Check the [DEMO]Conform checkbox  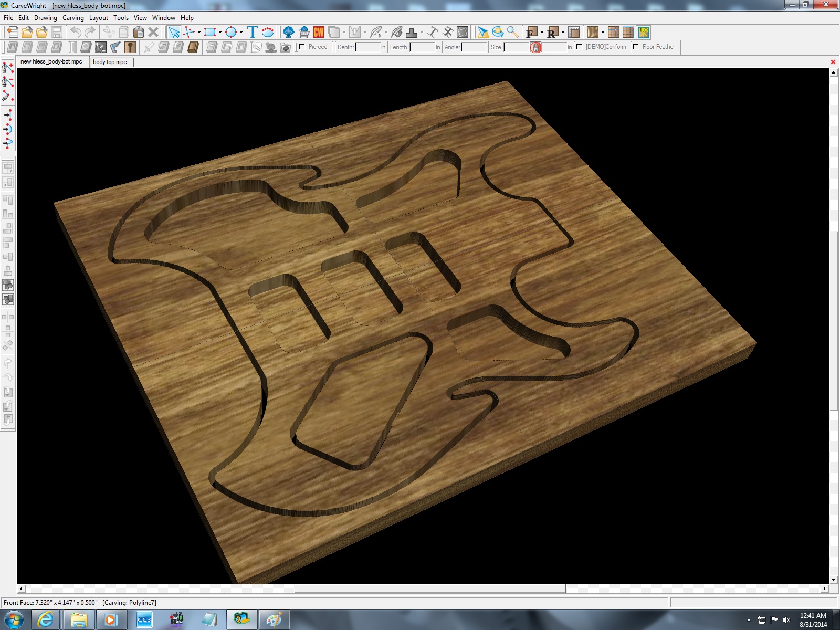pyautogui.click(x=579, y=47)
